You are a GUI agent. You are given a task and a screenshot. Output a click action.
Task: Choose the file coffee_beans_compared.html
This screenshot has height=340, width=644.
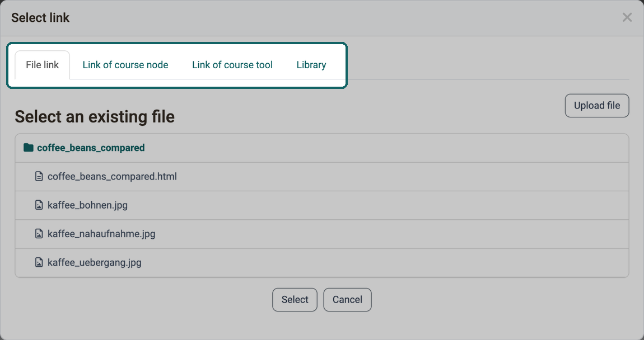112,176
